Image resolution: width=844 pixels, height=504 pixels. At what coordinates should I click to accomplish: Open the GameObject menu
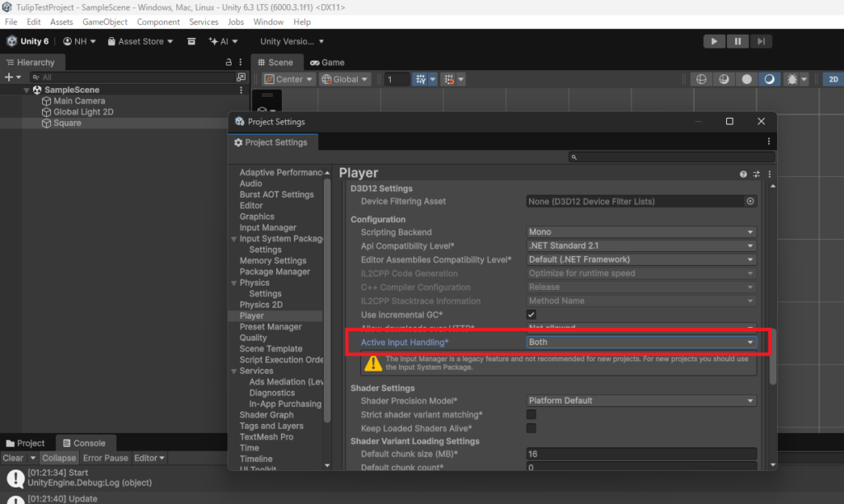(105, 22)
